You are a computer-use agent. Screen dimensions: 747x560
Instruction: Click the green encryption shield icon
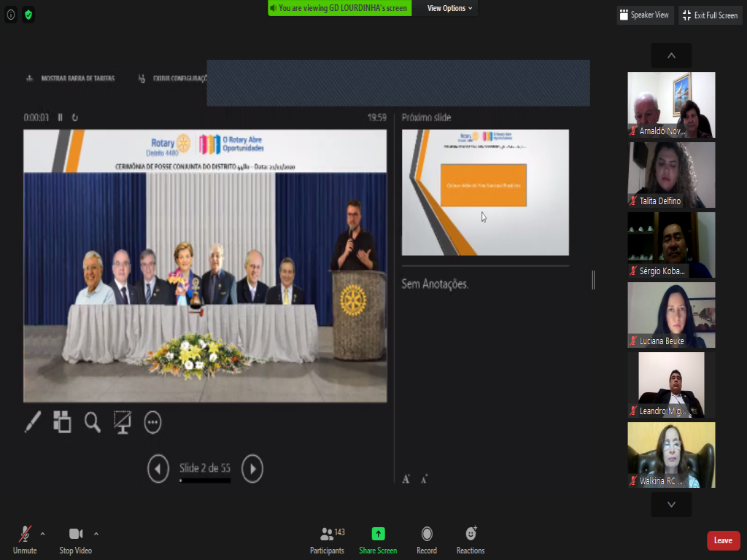point(28,15)
